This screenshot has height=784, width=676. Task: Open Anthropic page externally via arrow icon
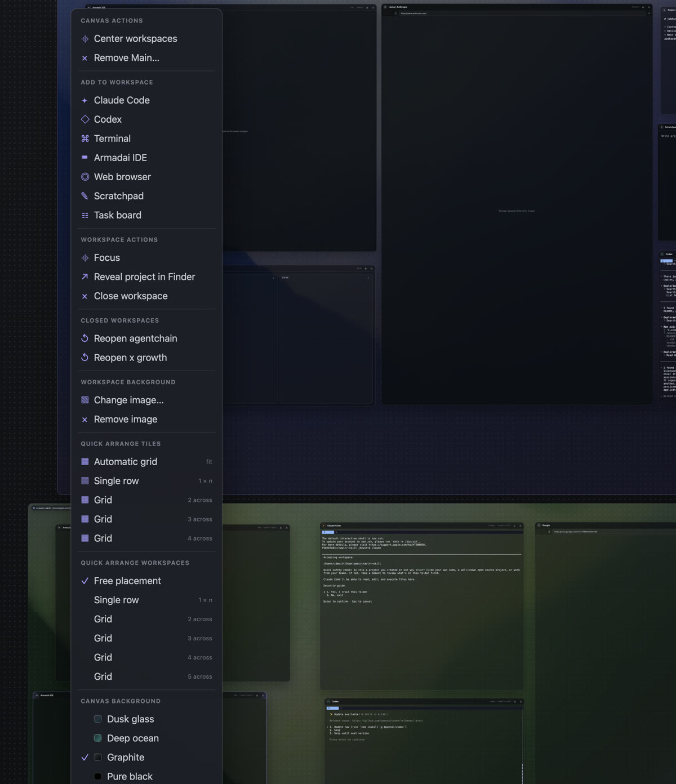coord(648,13)
